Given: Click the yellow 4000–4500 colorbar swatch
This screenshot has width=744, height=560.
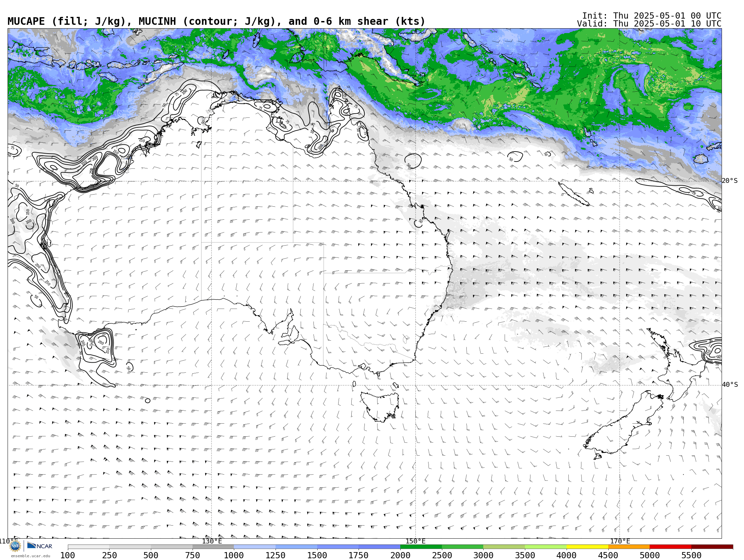Looking at the screenshot, I should pyautogui.click(x=587, y=547).
